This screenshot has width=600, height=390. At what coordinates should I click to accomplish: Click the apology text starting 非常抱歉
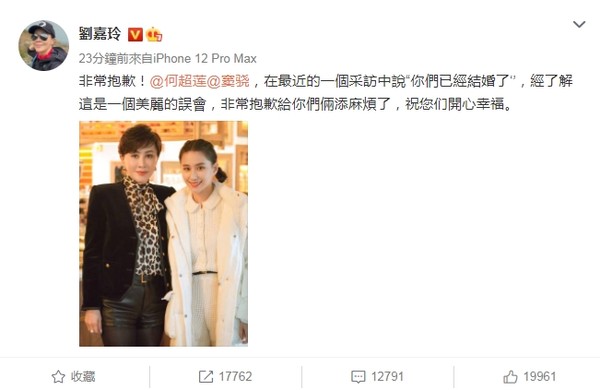click(x=326, y=93)
